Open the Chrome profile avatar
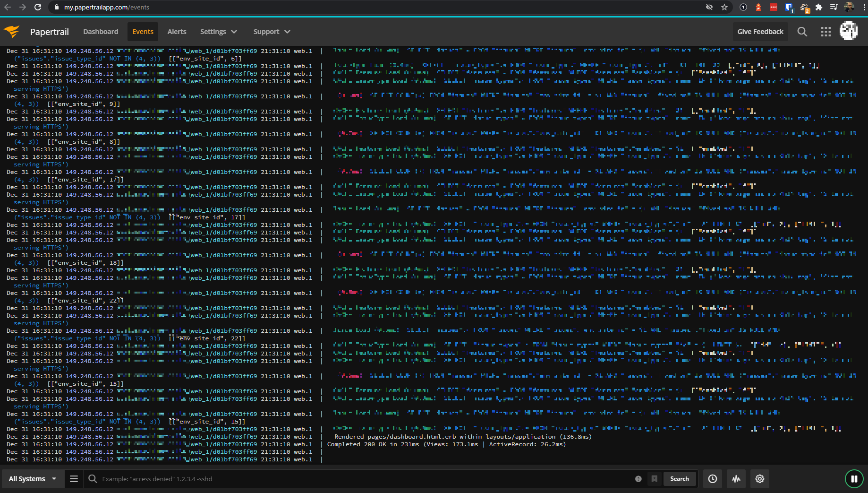The width and height of the screenshot is (868, 493). [x=849, y=7]
